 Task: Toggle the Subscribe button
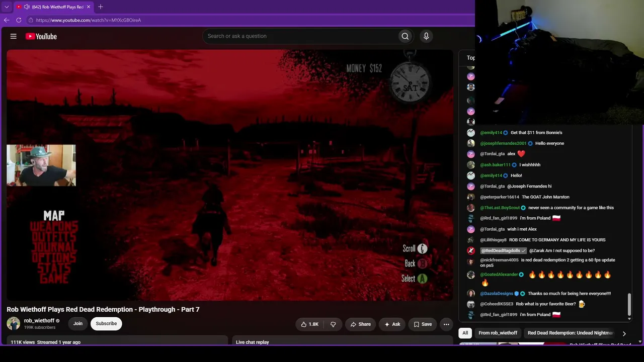106,323
